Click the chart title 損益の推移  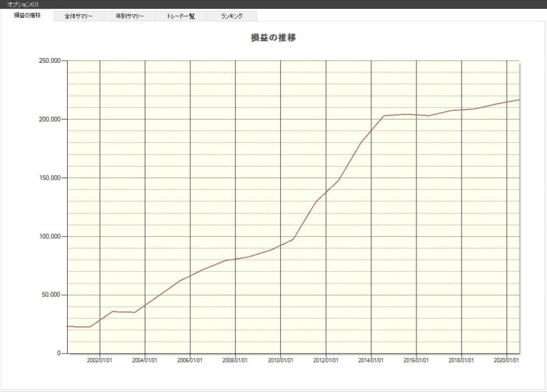273,38
